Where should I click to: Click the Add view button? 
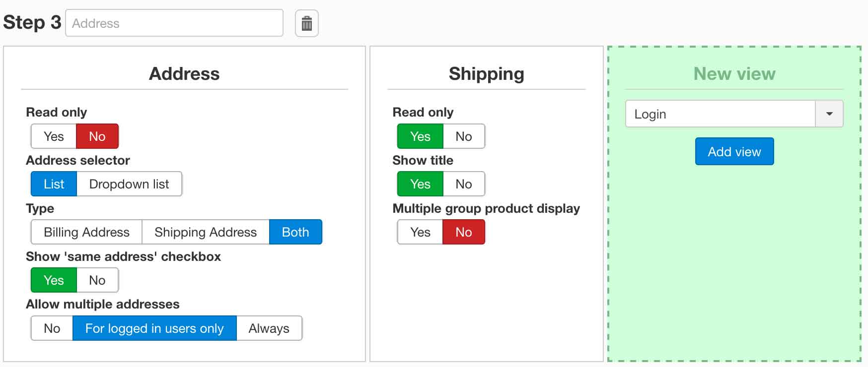(x=734, y=151)
